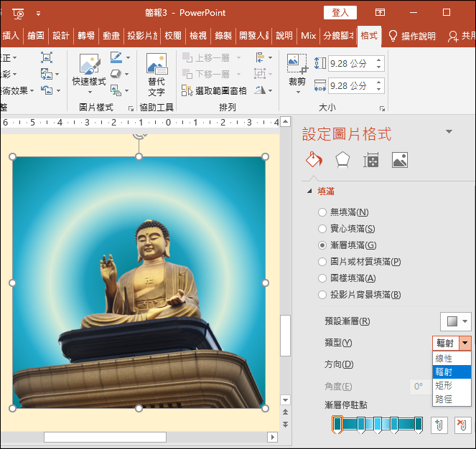
Task: Open the Fill & Line tab icon
Action: pos(314,159)
